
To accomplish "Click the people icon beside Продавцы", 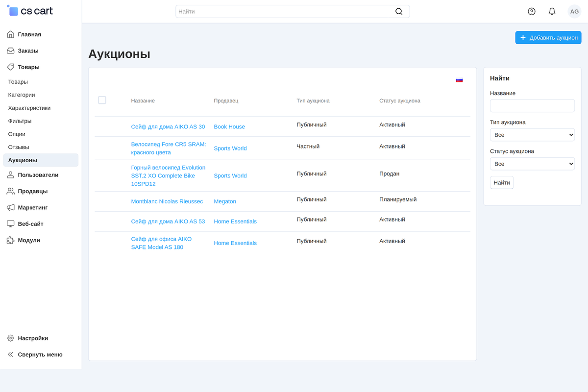I will point(11,191).
